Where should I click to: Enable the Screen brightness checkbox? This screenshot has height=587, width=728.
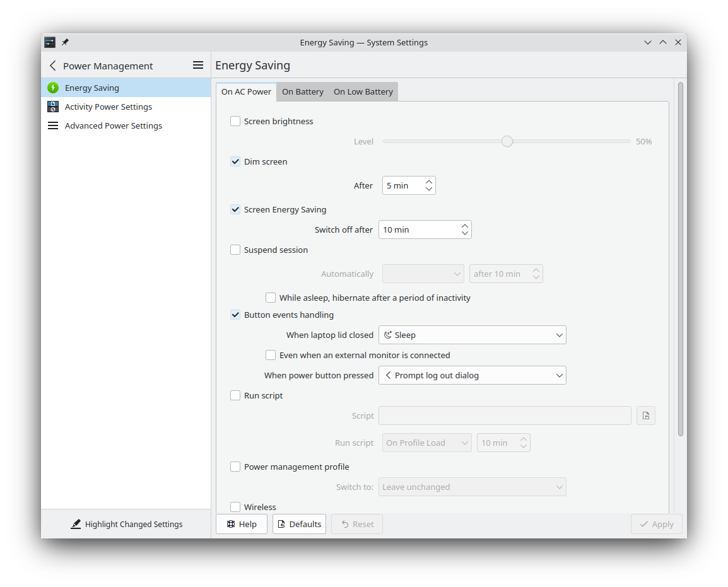click(235, 121)
